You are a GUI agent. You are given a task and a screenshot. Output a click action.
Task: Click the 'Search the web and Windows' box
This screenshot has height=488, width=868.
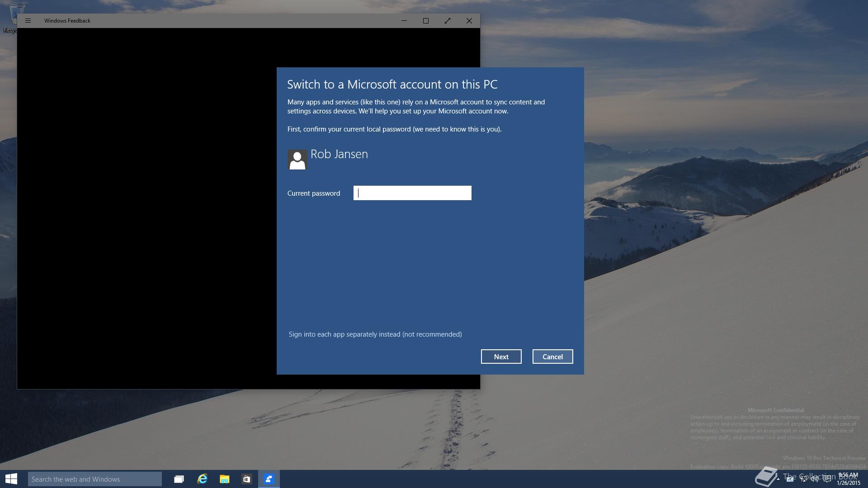(95, 479)
